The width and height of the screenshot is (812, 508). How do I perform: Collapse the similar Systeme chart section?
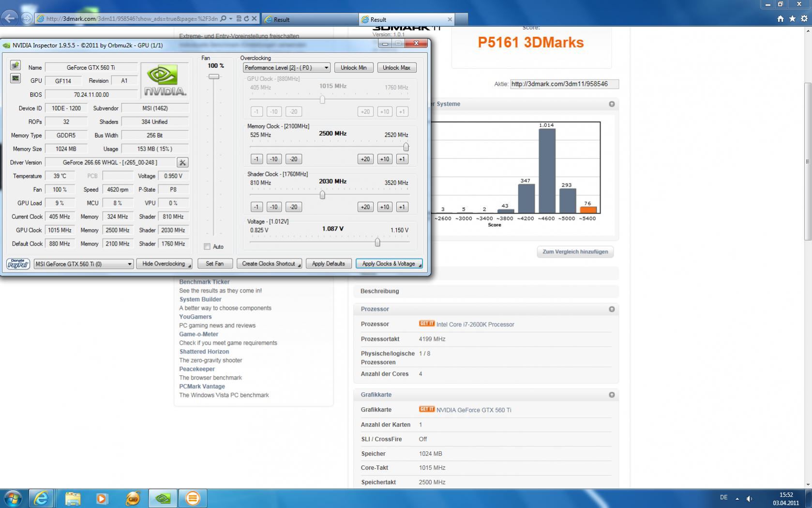point(612,104)
